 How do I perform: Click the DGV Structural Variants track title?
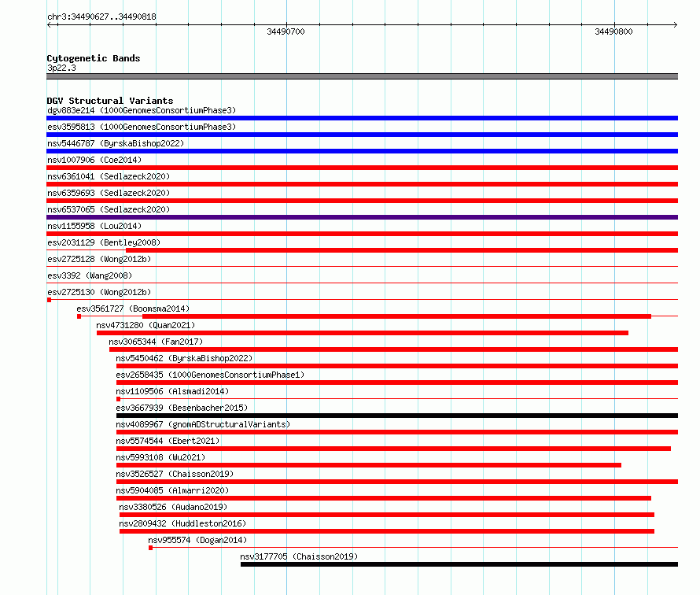110,101
